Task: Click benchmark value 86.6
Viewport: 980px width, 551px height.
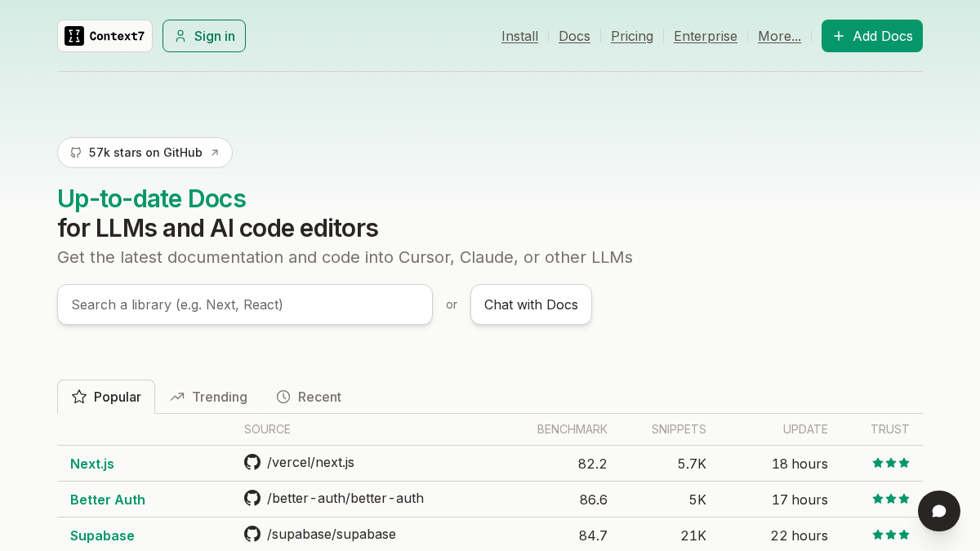Action: click(x=594, y=500)
